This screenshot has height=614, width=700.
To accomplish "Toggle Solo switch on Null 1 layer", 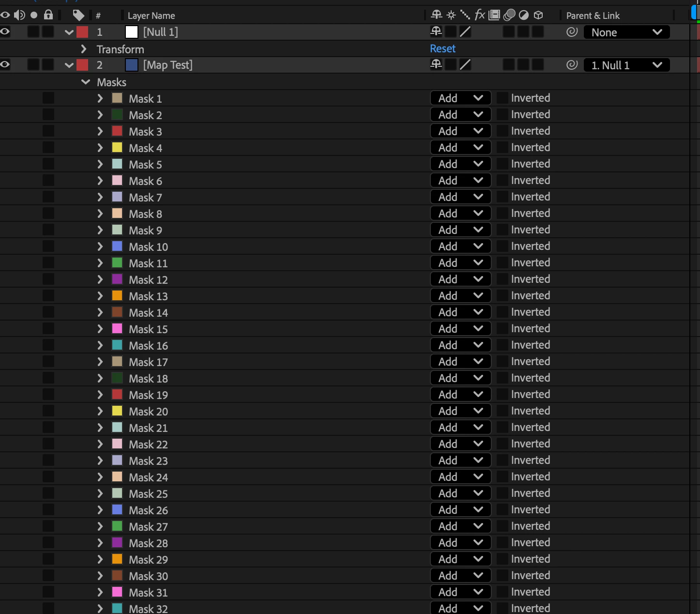I will [33, 32].
